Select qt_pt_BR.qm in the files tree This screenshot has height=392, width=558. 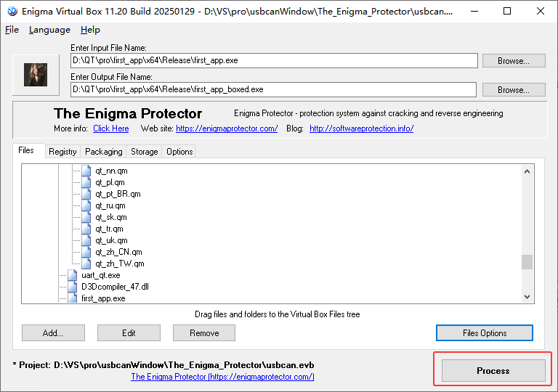(x=118, y=194)
